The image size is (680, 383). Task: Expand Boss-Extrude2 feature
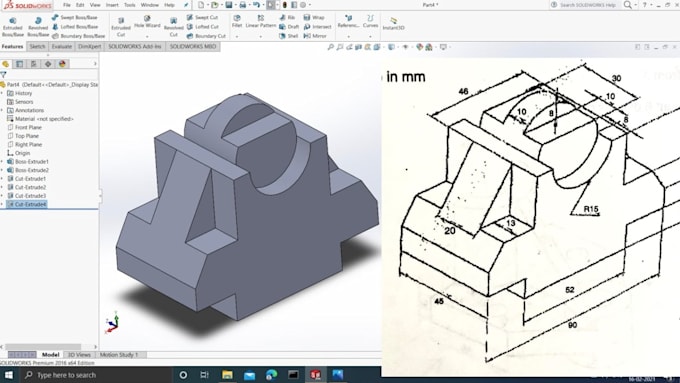[x=2, y=170]
